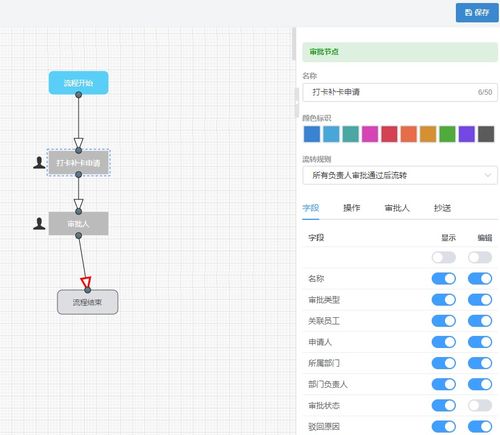Image resolution: width=500 pixels, height=435 pixels.
Task: Toggle the 审批状态 edit switch on
Action: coord(480,405)
